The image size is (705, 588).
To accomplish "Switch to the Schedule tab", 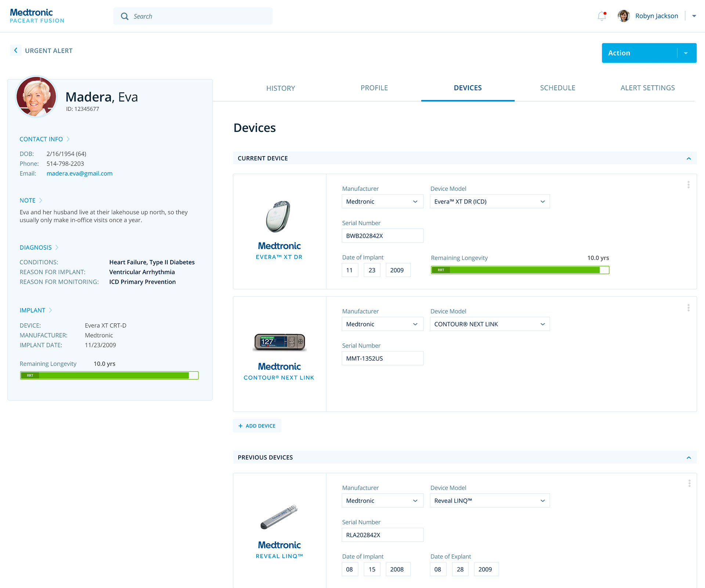I will [x=557, y=88].
